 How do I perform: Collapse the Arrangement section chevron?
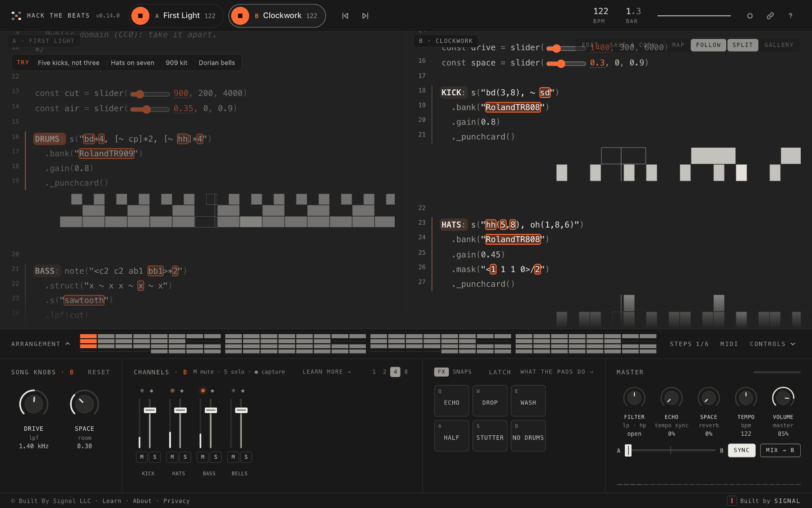point(68,344)
